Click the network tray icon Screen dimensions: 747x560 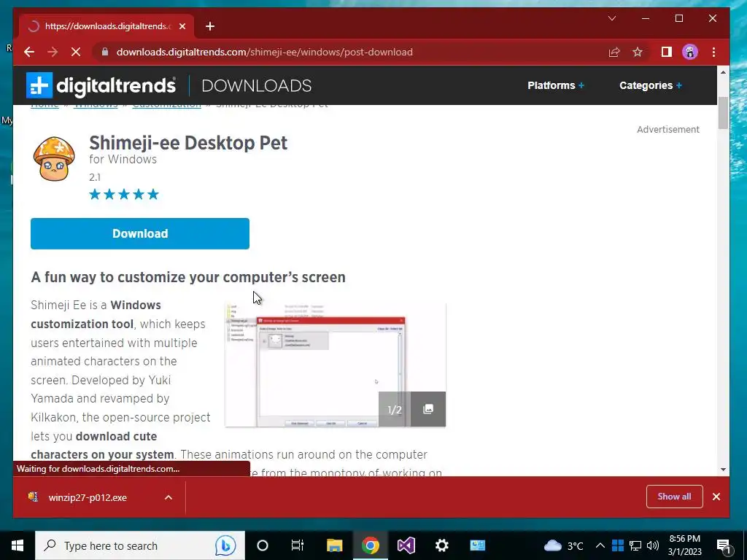(x=635, y=545)
